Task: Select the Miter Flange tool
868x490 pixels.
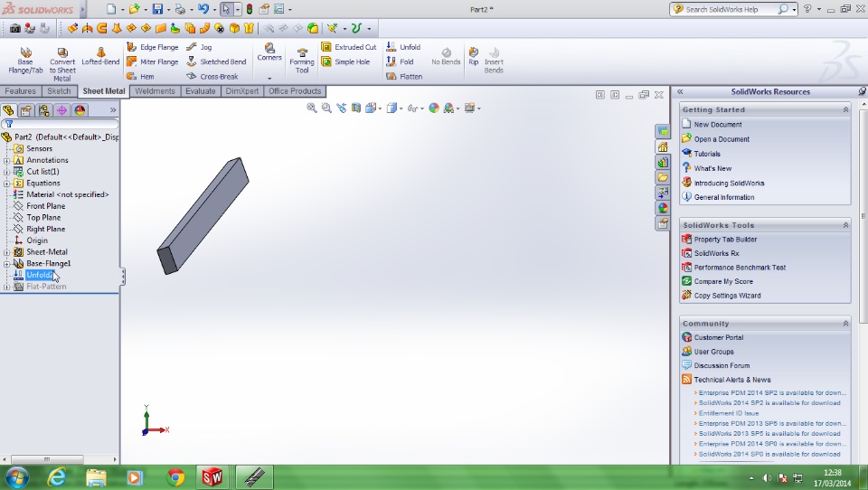Action: click(152, 62)
